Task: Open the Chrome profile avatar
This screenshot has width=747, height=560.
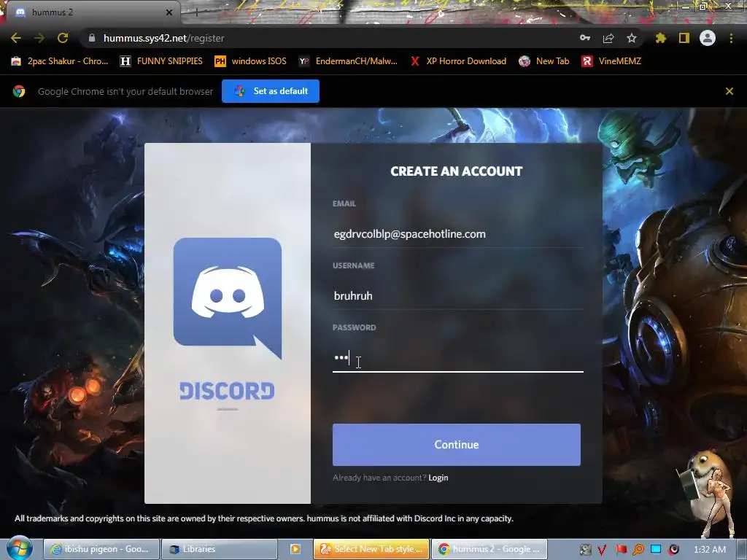Action: coord(708,38)
